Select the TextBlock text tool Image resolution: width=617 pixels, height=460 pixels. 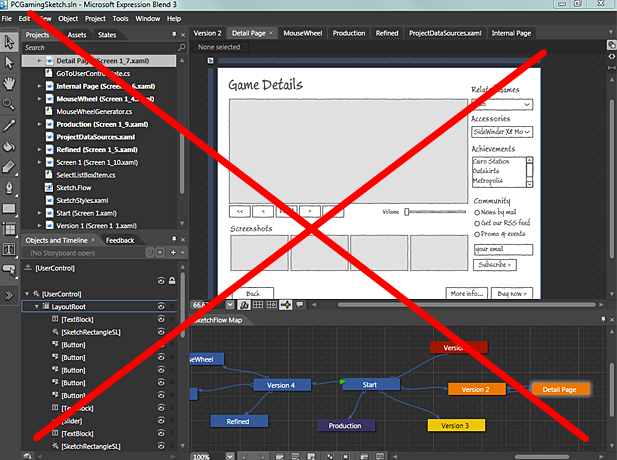tap(9, 249)
